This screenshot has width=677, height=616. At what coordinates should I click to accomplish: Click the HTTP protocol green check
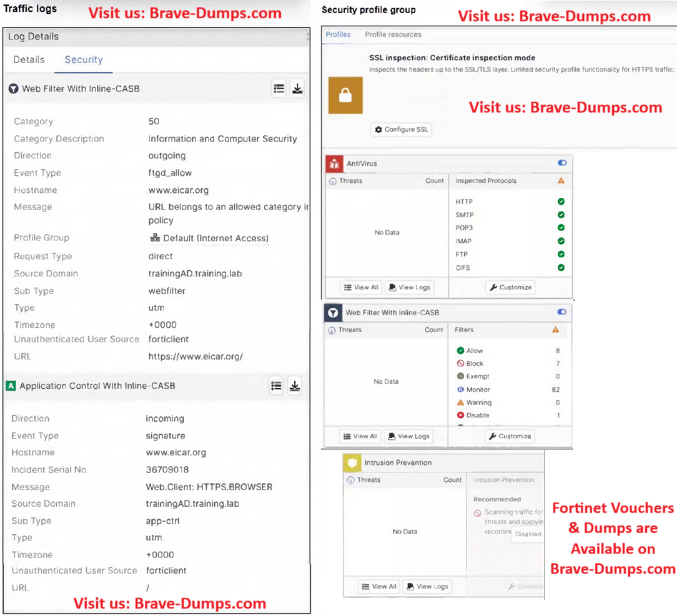tap(561, 202)
